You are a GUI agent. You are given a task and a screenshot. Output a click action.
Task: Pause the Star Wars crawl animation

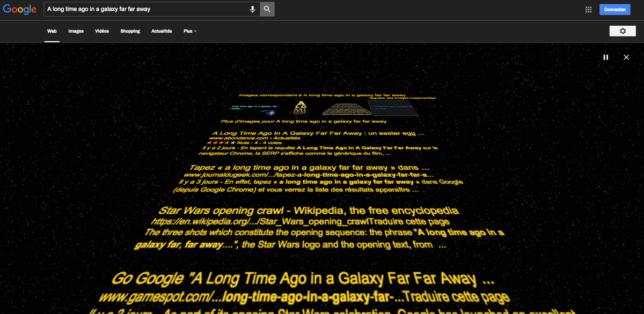tap(605, 57)
